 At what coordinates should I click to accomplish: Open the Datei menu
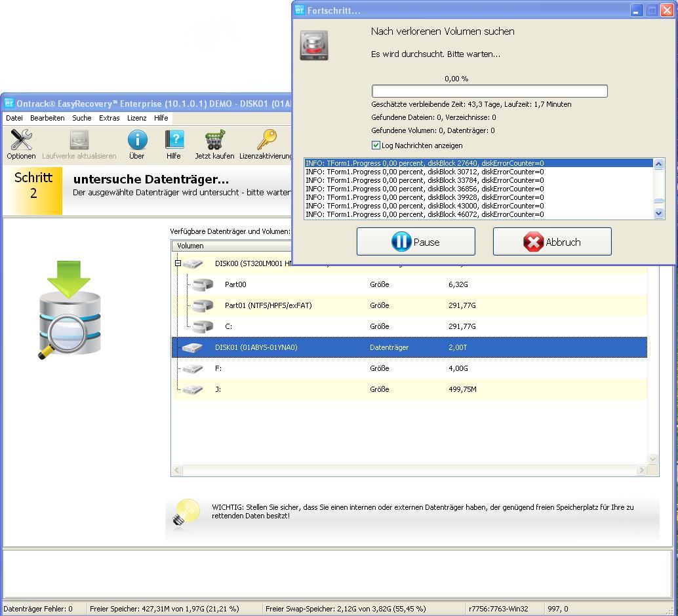(14, 118)
